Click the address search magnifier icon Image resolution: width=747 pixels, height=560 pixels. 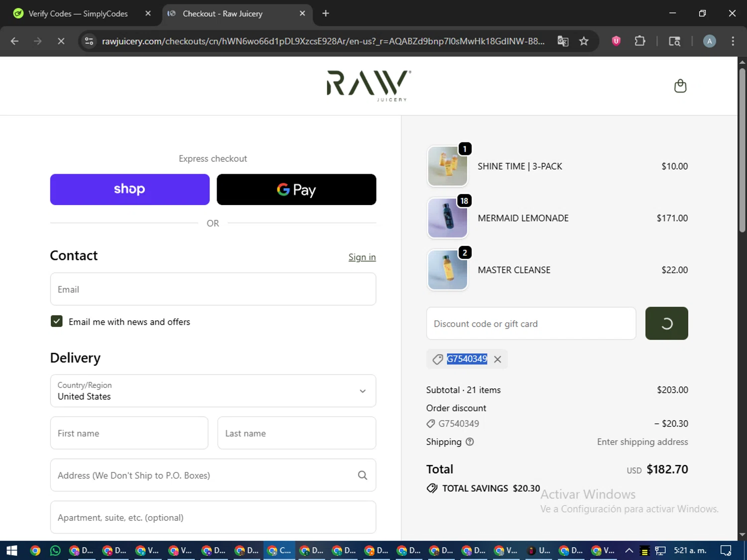tap(363, 475)
